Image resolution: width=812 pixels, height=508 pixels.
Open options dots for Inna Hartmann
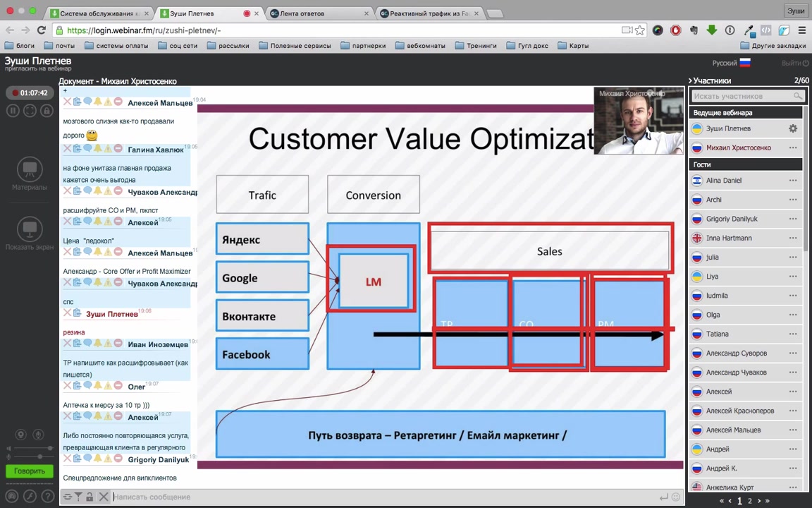tap(793, 238)
